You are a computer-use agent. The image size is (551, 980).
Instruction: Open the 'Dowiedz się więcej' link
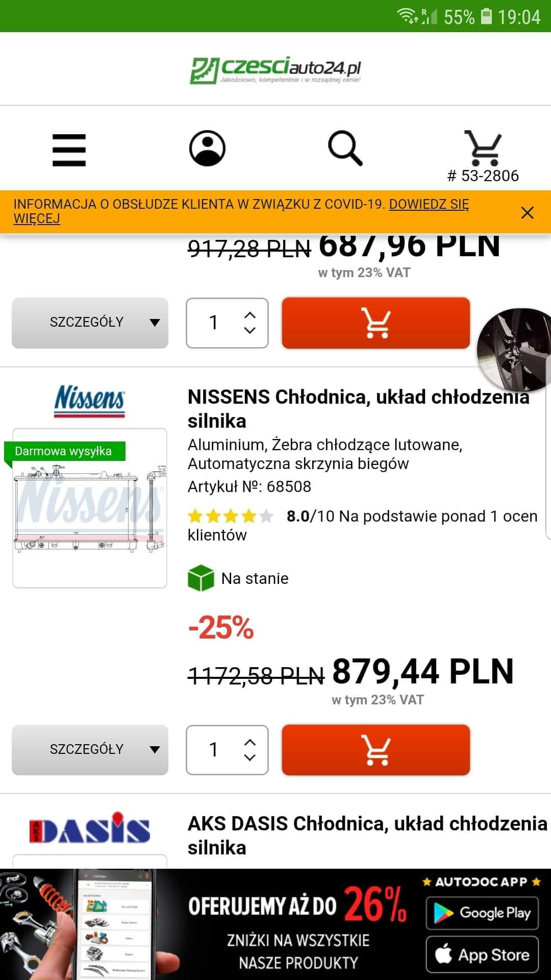429,205
